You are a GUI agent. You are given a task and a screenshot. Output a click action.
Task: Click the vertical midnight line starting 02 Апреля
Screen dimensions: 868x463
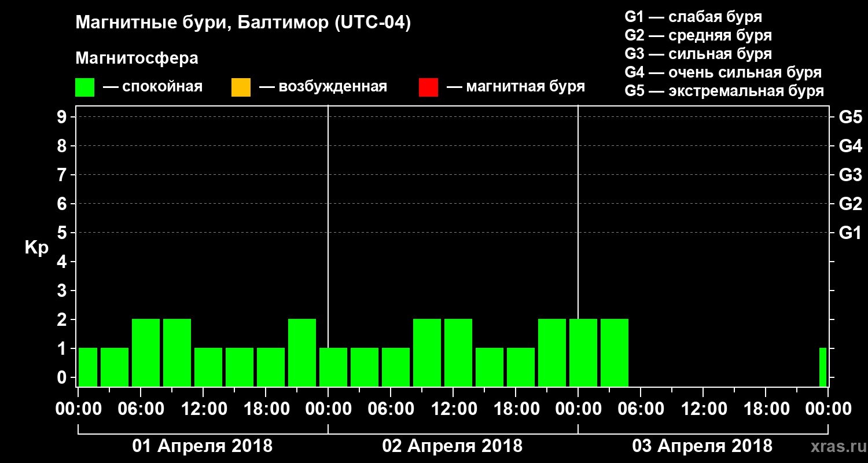[328, 246]
